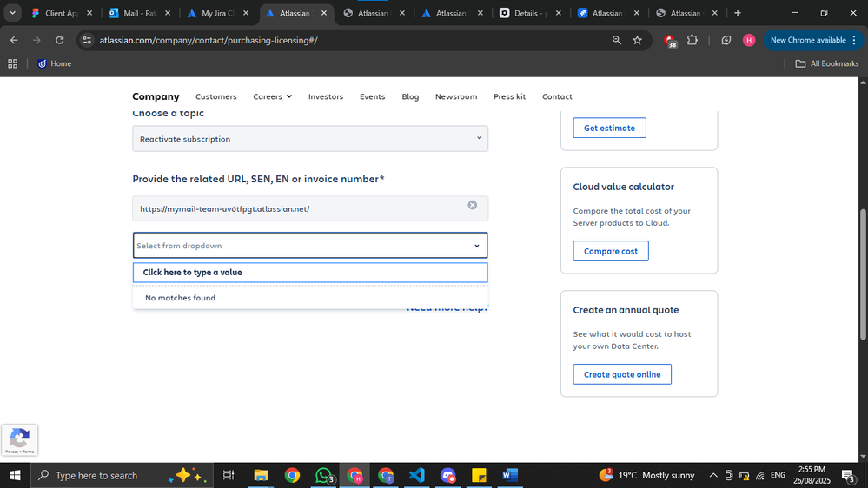This screenshot has height=488, width=868.
Task: Close the Mail tab
Action: click(x=168, y=13)
